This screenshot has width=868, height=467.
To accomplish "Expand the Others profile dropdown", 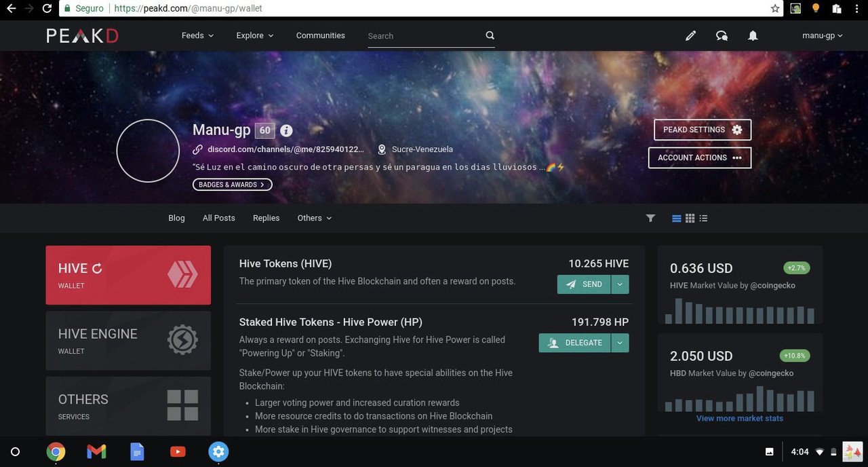I will point(315,218).
